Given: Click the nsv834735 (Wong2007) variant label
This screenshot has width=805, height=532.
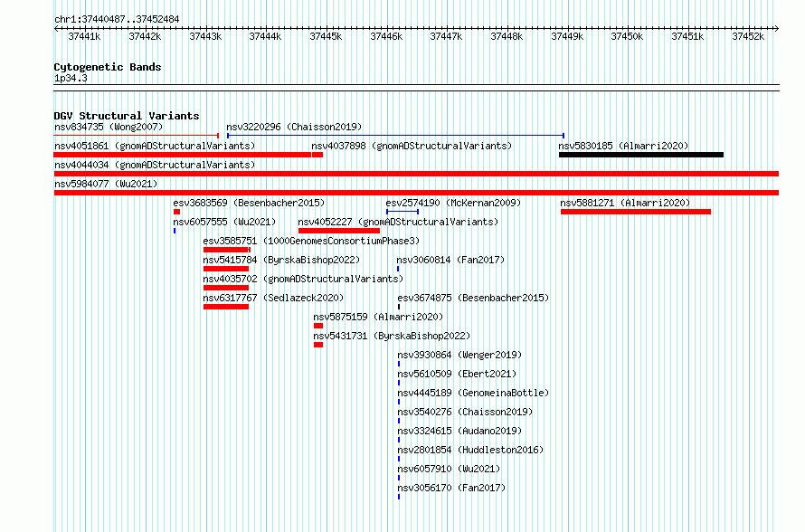Looking at the screenshot, I should [x=109, y=127].
